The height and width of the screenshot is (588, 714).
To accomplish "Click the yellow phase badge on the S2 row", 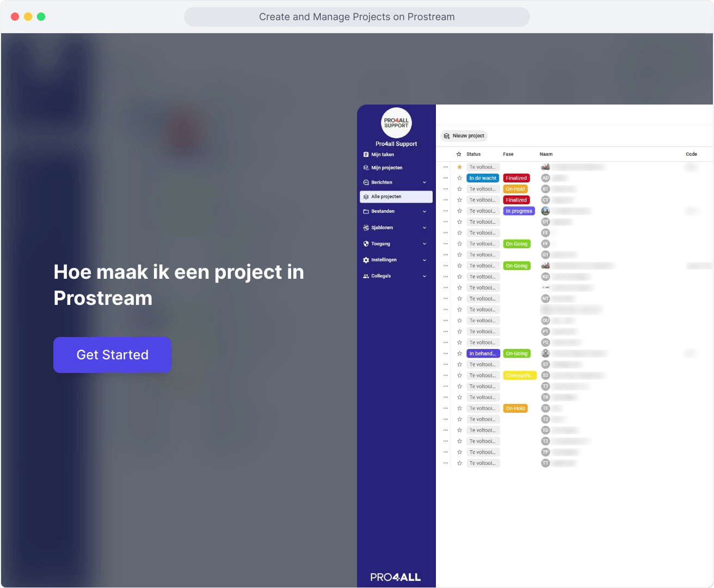I will point(520,376).
